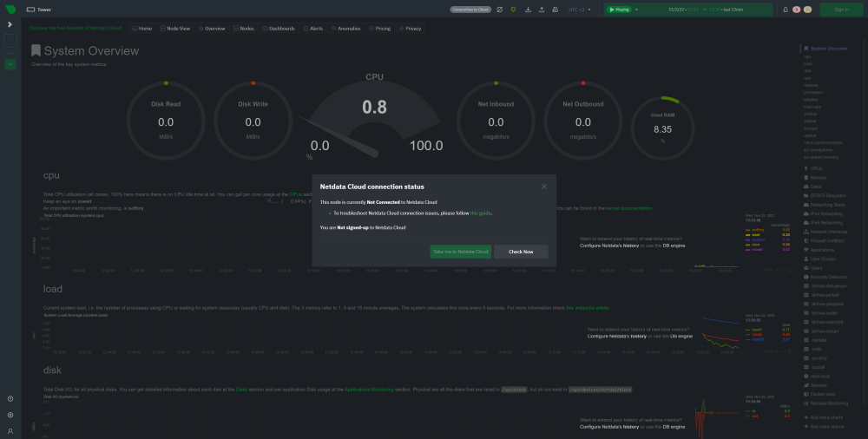Click the green plus space button
Image resolution: width=868 pixels, height=439 pixels.
pyautogui.click(x=10, y=64)
